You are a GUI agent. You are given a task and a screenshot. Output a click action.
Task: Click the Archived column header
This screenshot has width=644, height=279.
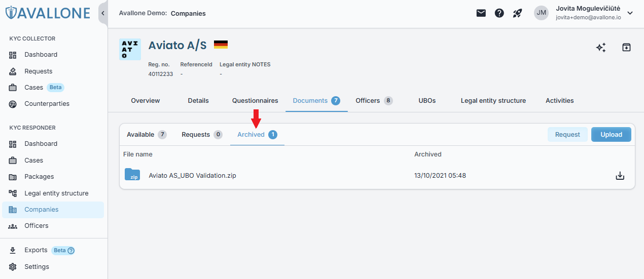click(428, 154)
